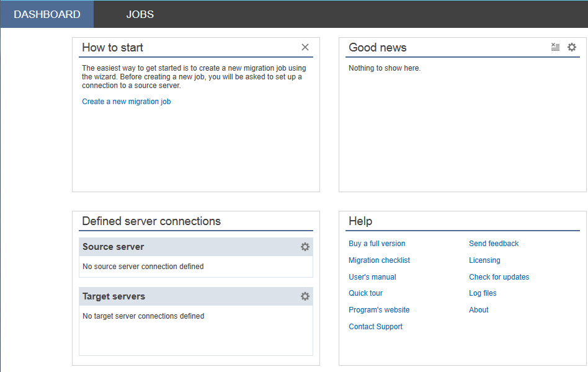
Task: Select the Check for updates link
Action: (x=499, y=277)
